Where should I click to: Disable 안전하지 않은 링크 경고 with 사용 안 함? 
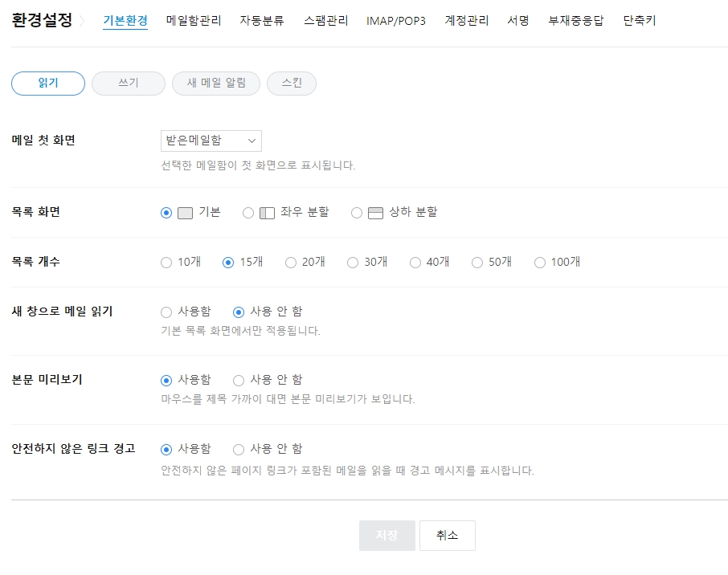(238, 450)
